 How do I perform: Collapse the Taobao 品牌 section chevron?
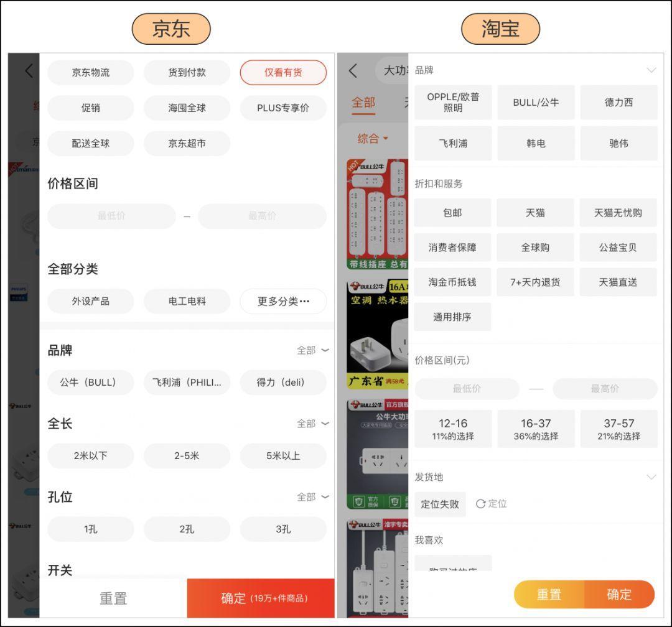tap(651, 70)
